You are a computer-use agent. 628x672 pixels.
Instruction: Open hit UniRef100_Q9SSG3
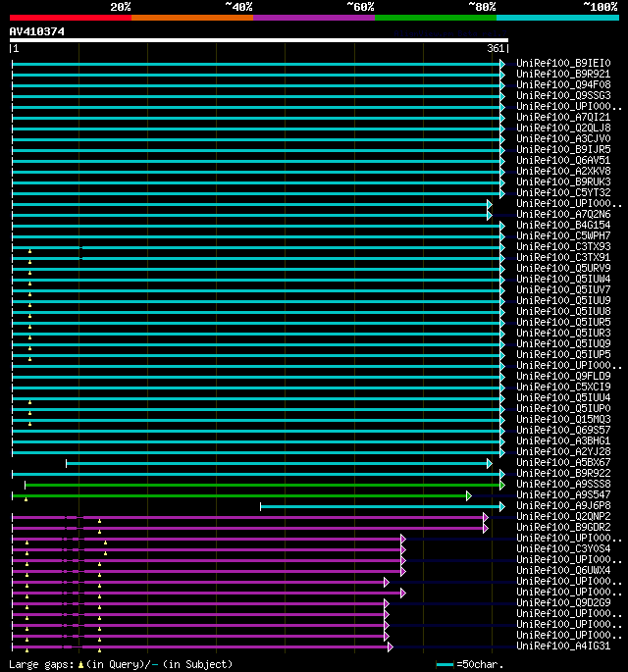click(563, 95)
